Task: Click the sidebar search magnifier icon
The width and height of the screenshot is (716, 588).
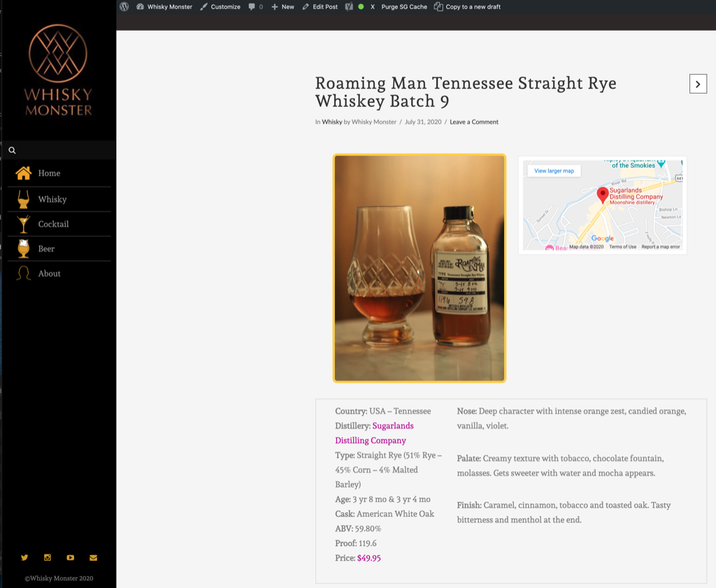Action: [13, 150]
